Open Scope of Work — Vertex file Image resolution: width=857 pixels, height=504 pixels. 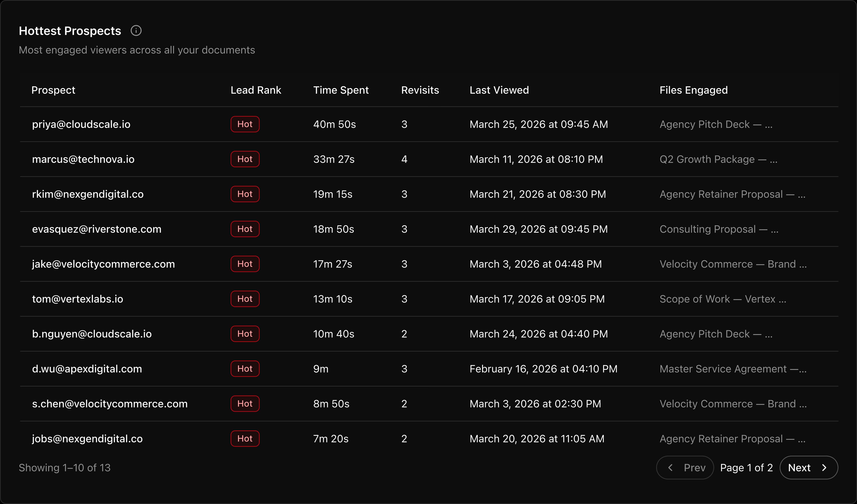[x=723, y=299]
